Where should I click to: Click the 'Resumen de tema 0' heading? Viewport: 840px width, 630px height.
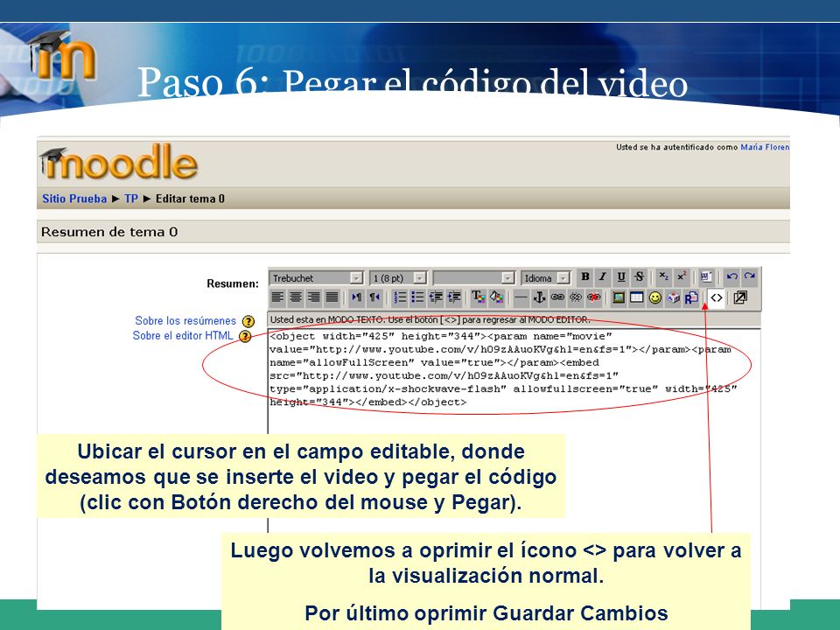click(x=109, y=232)
